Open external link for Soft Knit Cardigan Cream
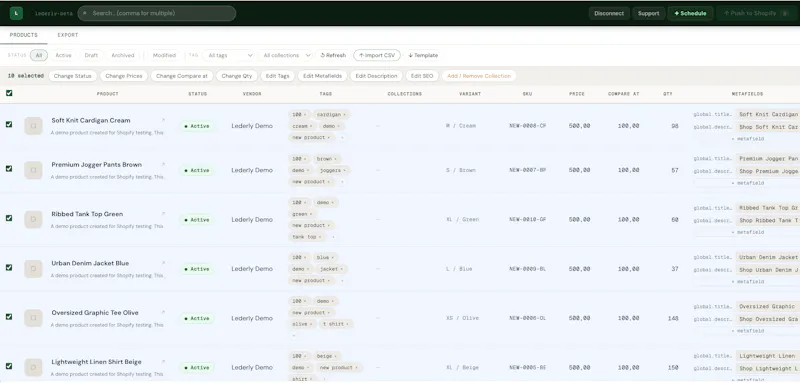Screen dimensions: 800x383 point(163,120)
